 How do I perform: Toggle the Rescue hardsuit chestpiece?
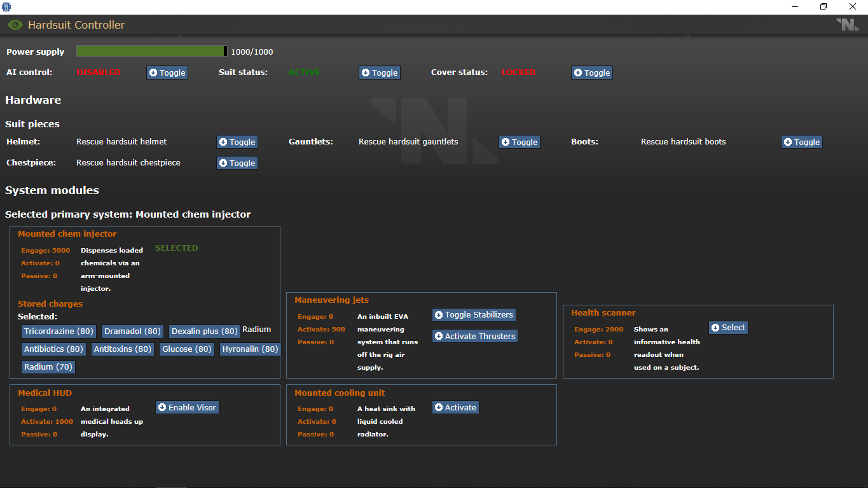[x=237, y=163]
